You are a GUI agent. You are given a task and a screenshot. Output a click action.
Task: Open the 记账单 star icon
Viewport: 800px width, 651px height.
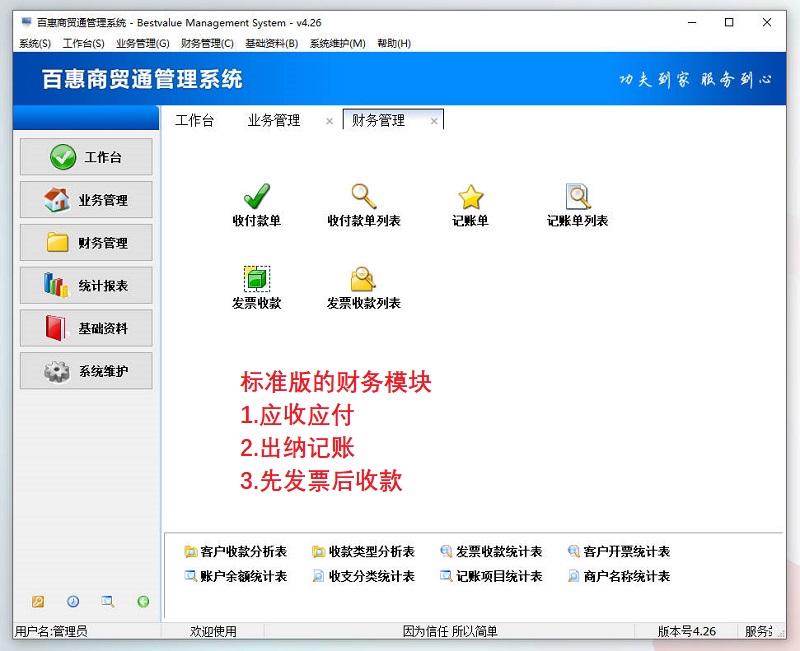pos(470,197)
